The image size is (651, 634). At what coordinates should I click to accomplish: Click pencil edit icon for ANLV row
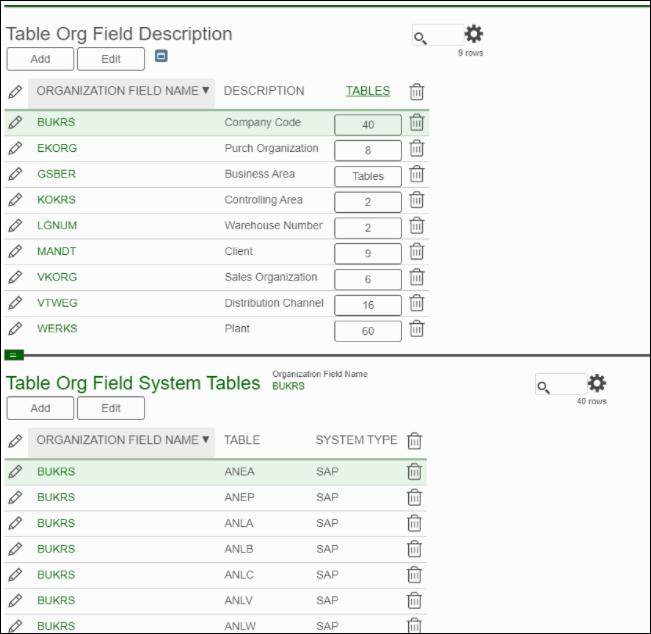click(x=15, y=600)
